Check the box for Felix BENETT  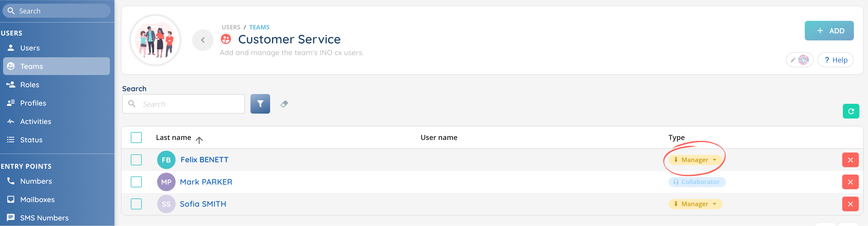pyautogui.click(x=136, y=160)
